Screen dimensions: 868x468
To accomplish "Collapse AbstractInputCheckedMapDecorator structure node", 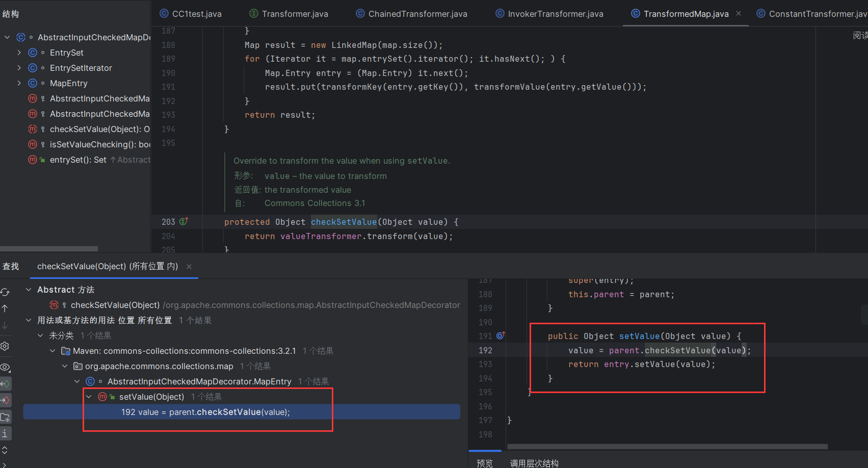I will [7, 37].
